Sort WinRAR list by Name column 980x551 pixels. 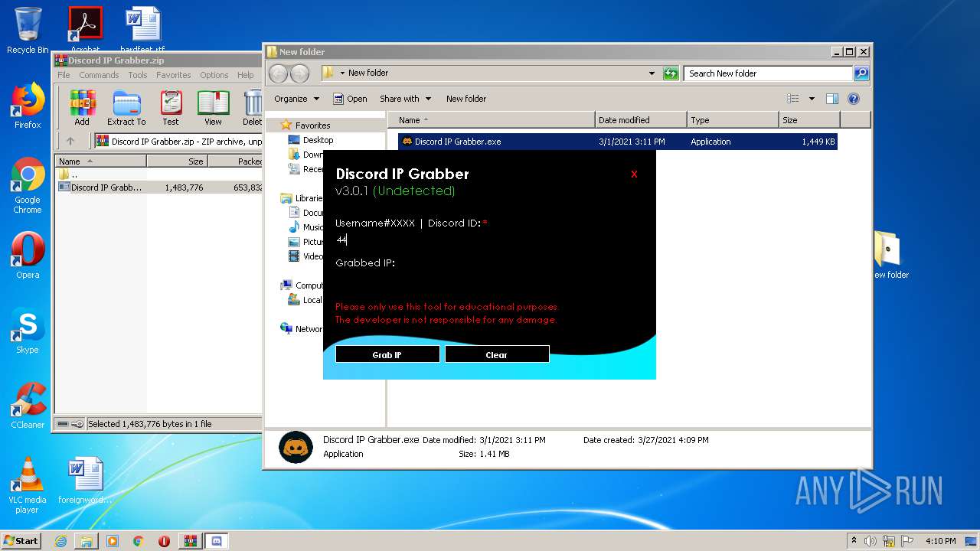[101, 161]
